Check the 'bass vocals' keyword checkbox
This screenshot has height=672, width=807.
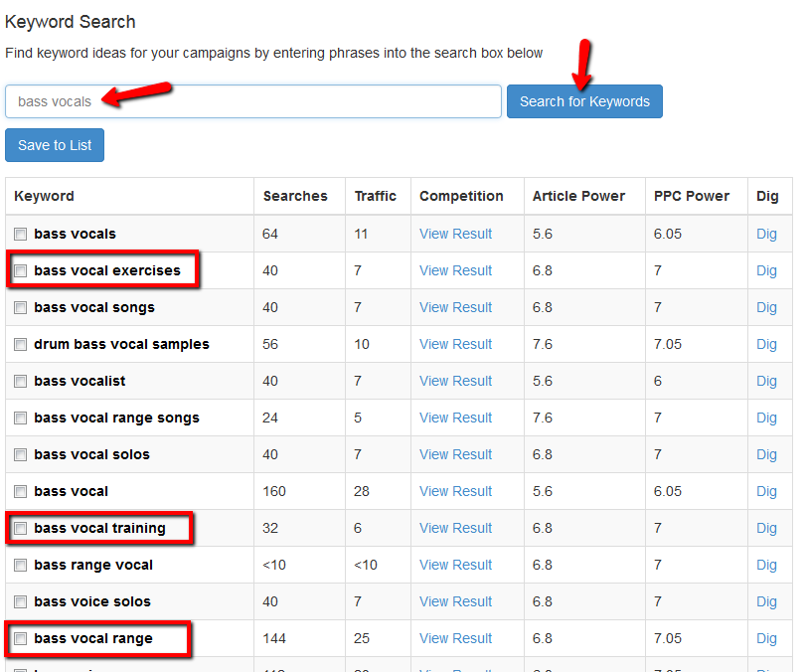tap(21, 235)
